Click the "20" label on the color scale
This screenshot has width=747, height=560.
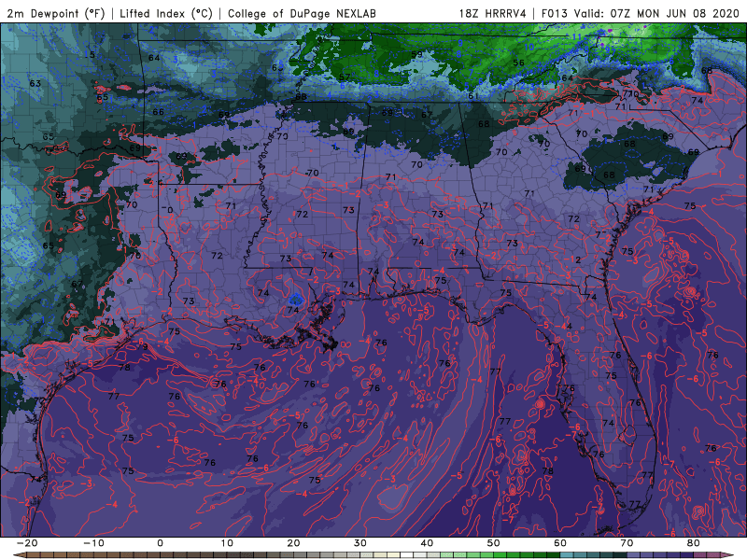coord(293,543)
